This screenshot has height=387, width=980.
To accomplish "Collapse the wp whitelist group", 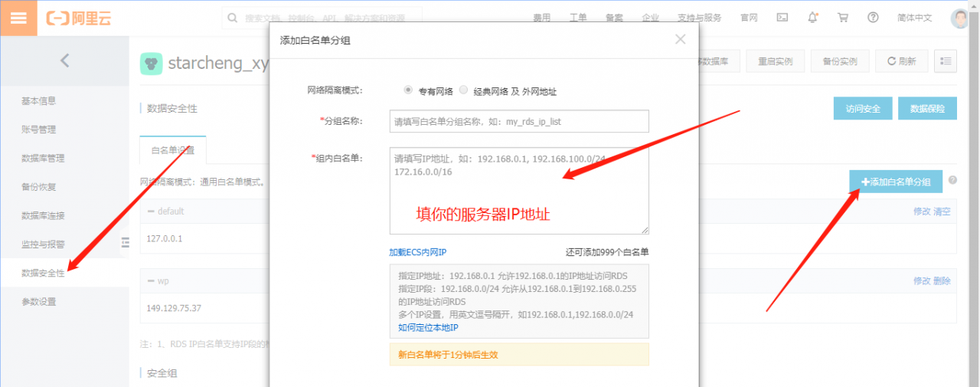I will pos(152,280).
